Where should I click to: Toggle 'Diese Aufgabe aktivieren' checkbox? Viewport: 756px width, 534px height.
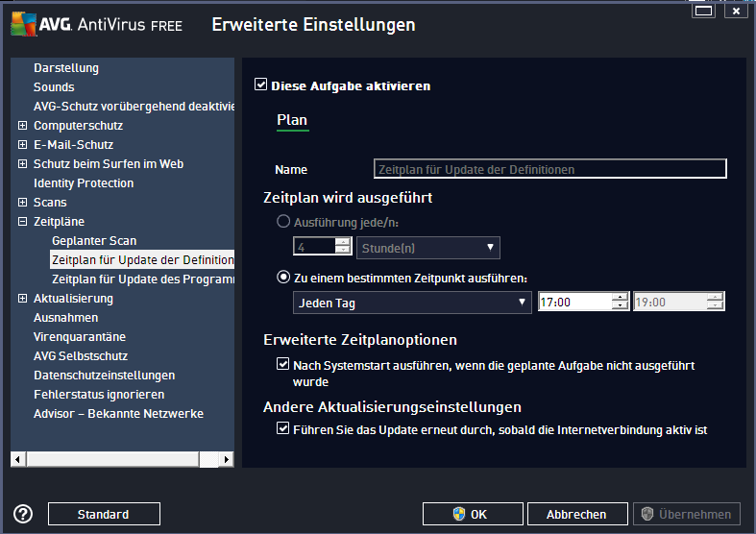tap(261, 85)
